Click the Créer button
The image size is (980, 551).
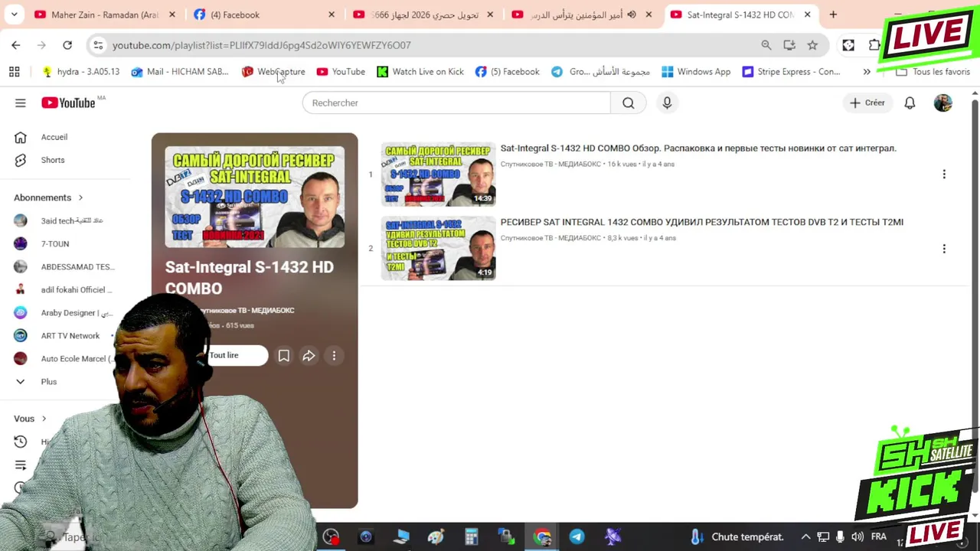(x=867, y=103)
